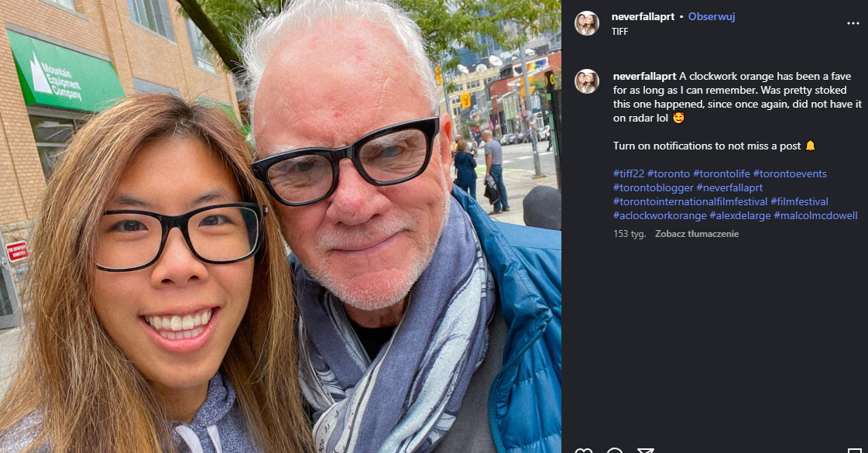Viewport: 868px width, 453px height.
Task: Follow the account via Obserwuj
Action: [712, 16]
